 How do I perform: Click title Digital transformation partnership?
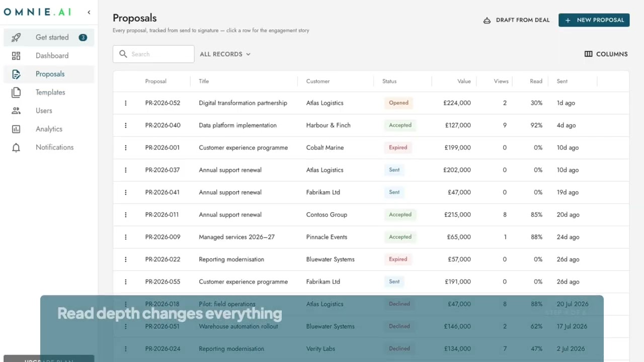[x=243, y=103]
